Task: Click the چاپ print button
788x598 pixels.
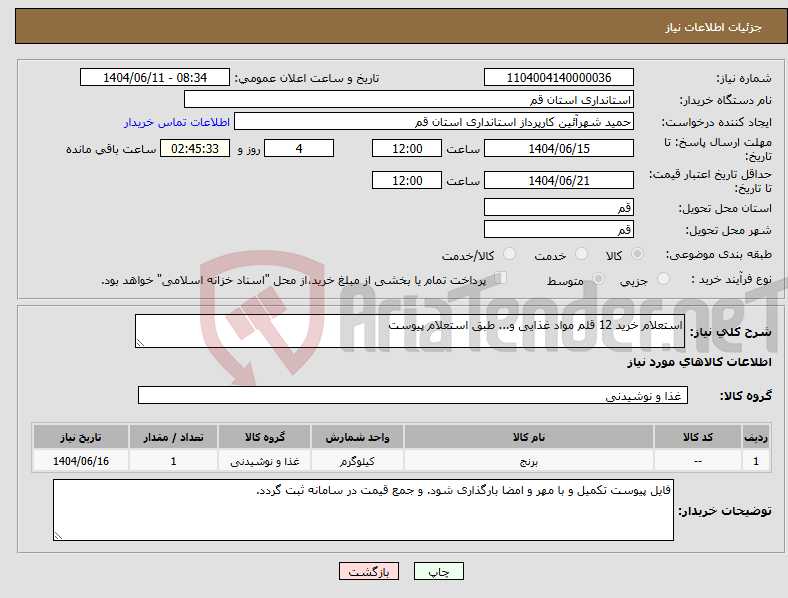Action: pos(438,571)
